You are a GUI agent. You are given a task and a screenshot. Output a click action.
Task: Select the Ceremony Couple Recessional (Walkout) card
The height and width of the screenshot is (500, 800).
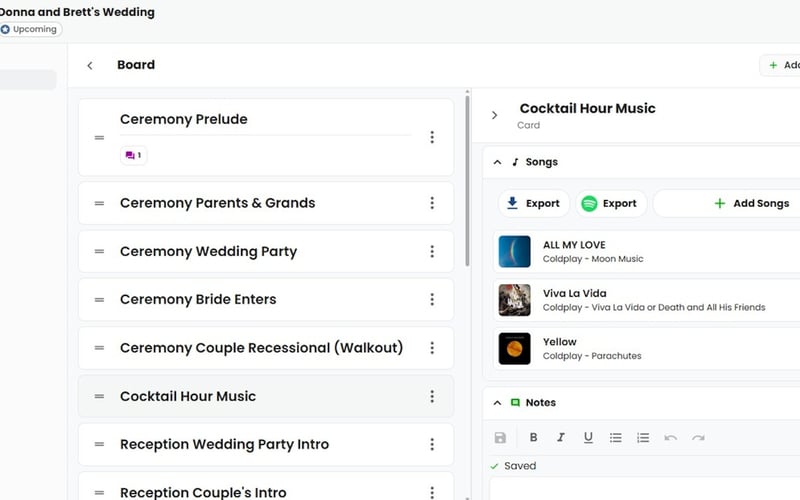(x=266, y=348)
